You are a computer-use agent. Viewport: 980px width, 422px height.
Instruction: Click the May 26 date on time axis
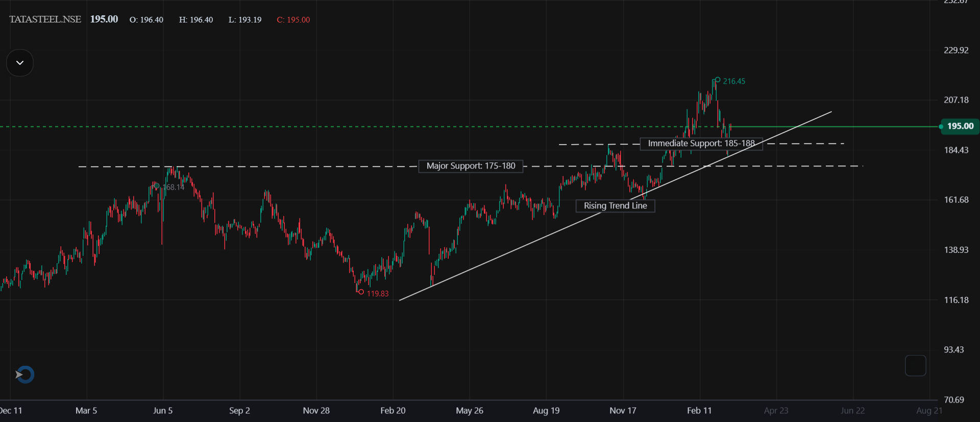(x=470, y=411)
